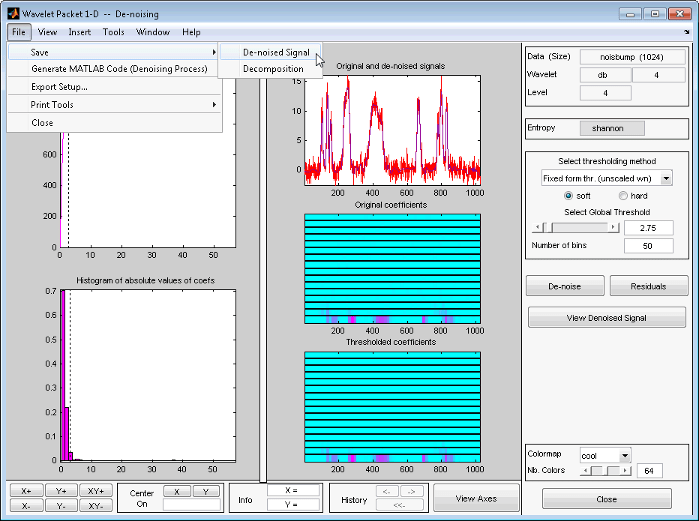Screen dimensions: 699x521
Task: Click the De-noise button
Action: [565, 286]
